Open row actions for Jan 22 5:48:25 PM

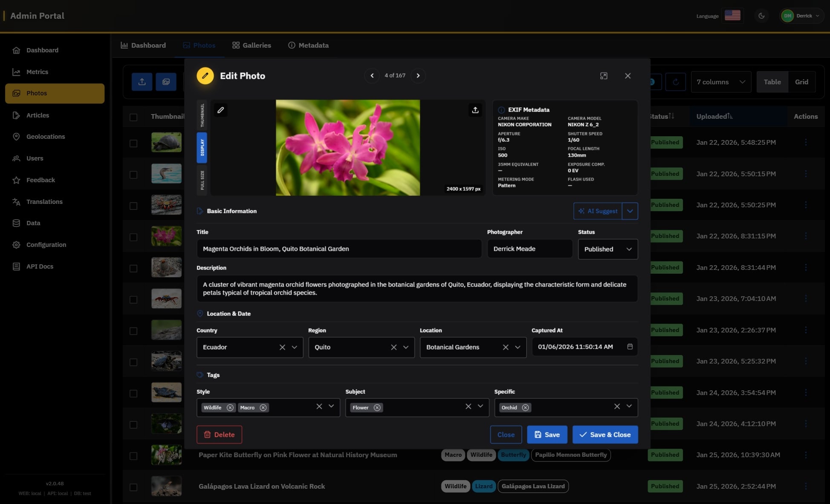point(806,142)
